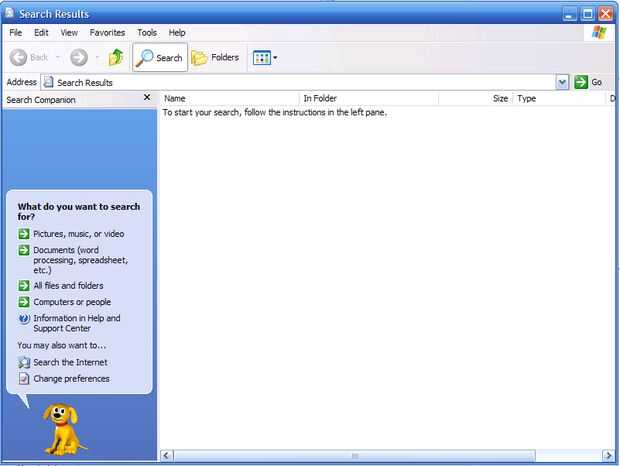Open the Favorites menu
Image resolution: width=620 pixels, height=466 pixels.
pos(107,32)
